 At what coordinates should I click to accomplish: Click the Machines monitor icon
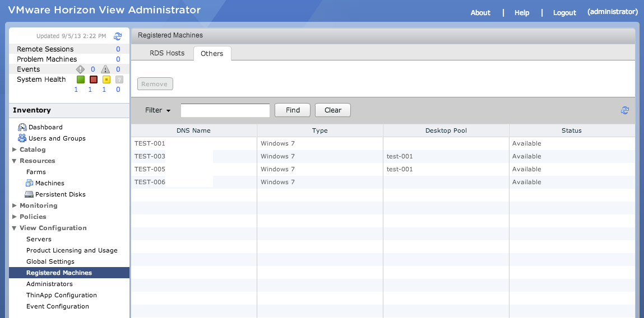[29, 183]
